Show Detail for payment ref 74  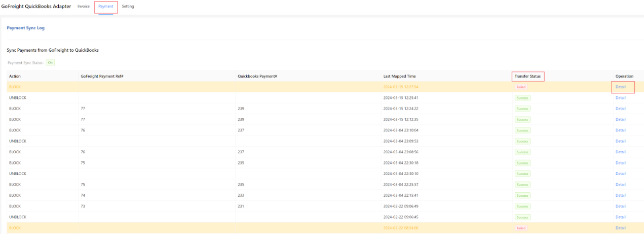click(x=620, y=195)
